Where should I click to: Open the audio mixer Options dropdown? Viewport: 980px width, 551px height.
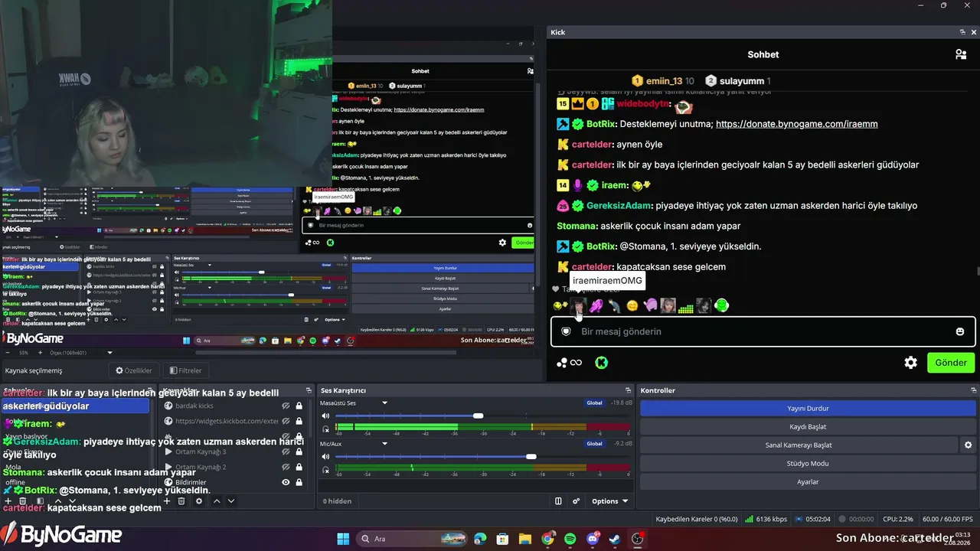[610, 501]
